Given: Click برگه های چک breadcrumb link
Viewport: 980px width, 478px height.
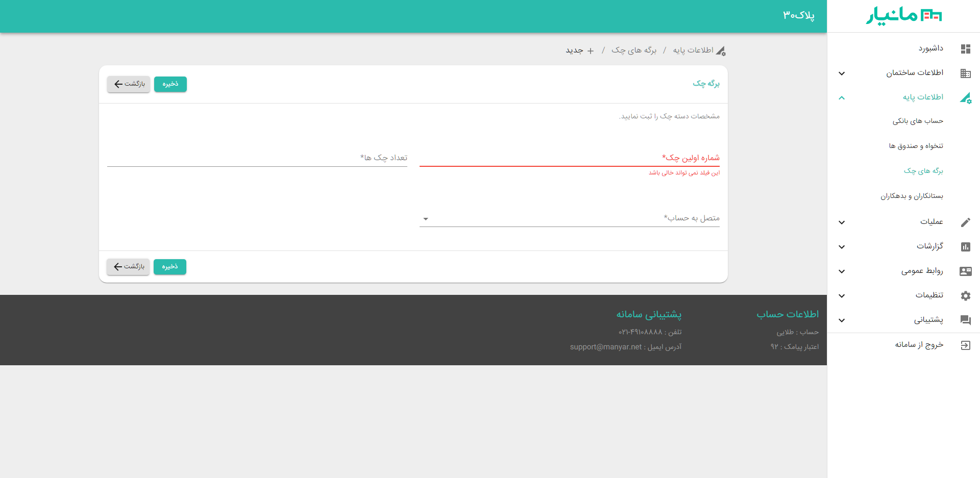Looking at the screenshot, I should coord(634,50).
